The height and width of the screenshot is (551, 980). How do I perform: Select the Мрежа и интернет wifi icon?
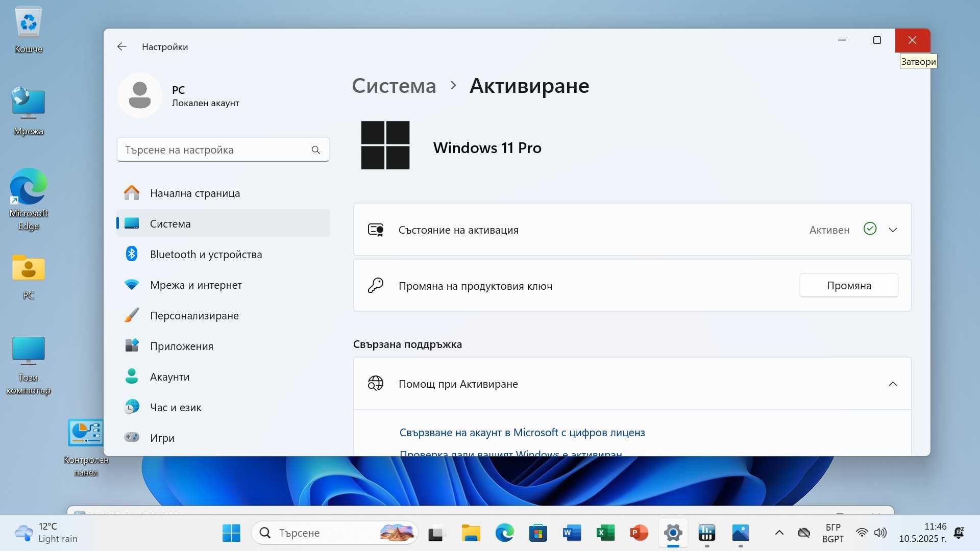coord(132,285)
